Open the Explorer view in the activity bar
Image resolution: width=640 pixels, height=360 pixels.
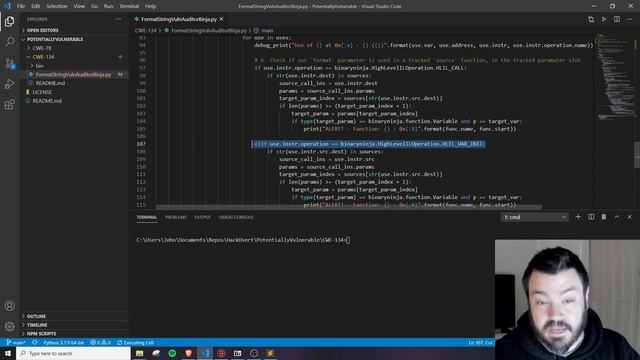click(9, 21)
